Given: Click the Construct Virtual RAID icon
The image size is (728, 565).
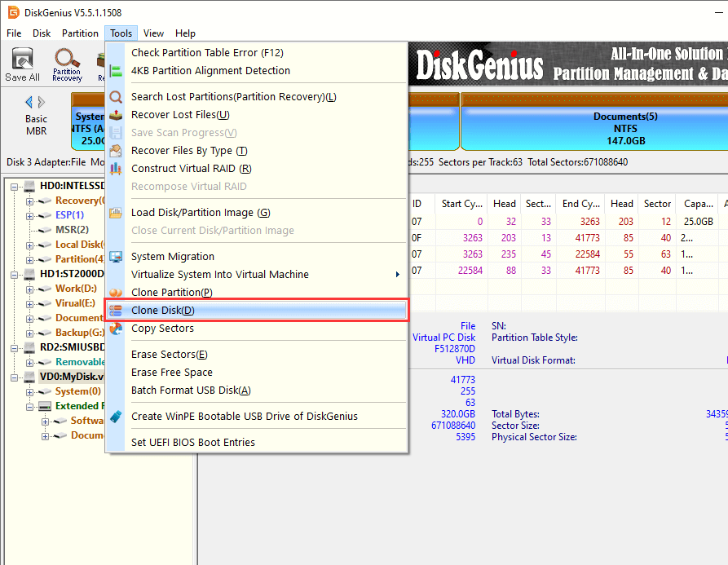Looking at the screenshot, I should (x=116, y=169).
